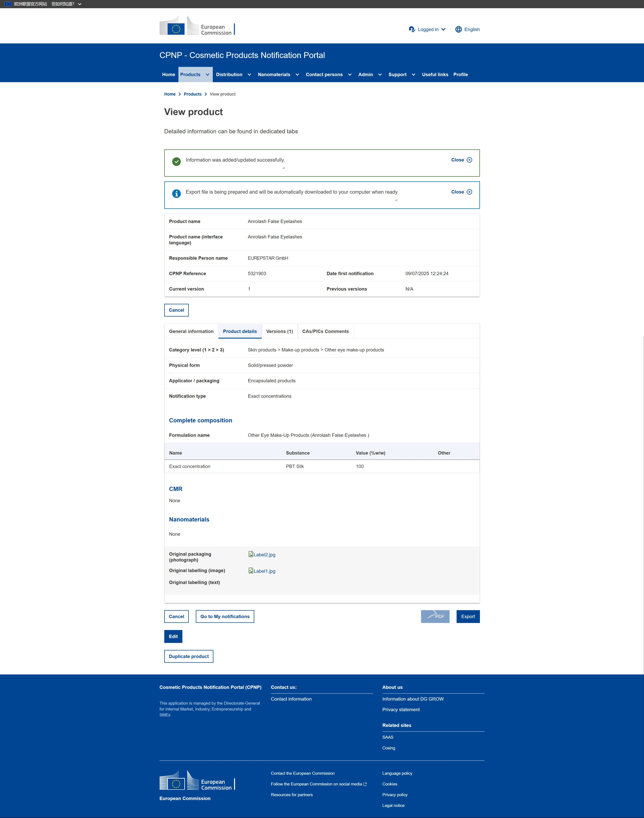The width and height of the screenshot is (644, 818).
Task: Click the external link icon beside social media
Action: (x=365, y=784)
